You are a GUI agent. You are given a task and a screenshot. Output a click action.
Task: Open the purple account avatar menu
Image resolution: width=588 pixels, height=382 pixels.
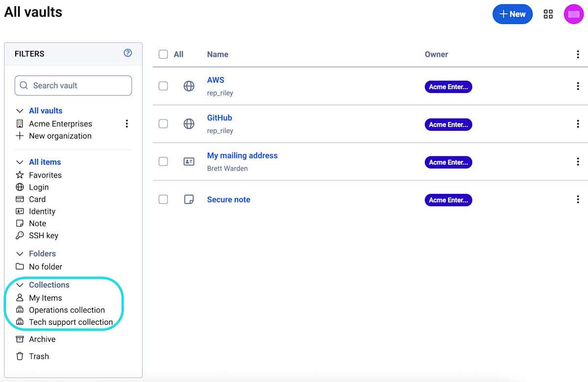(x=573, y=14)
